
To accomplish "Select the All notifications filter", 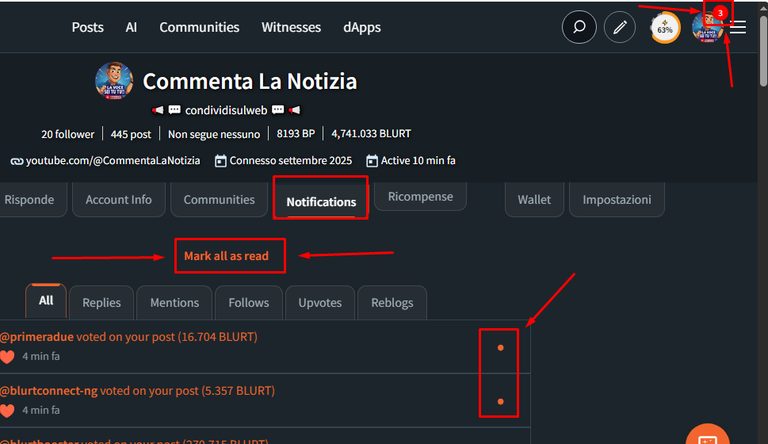I will (46, 301).
